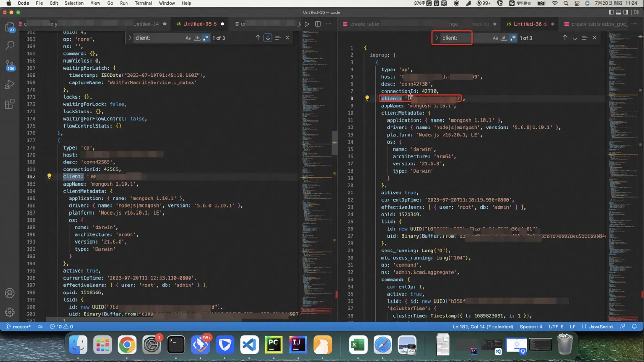This screenshot has height=362, width=644.
Task: Open the Go menu in the menu bar
Action: (110, 3)
